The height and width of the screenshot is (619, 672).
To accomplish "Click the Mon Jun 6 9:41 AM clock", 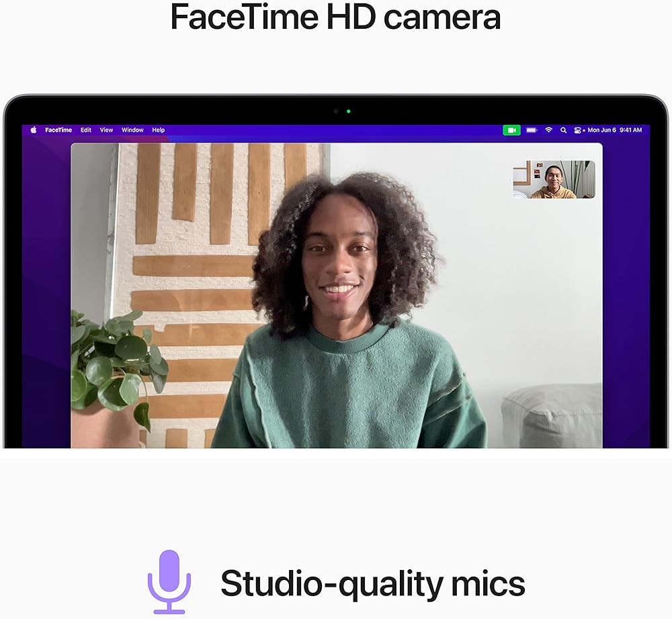I will pyautogui.click(x=614, y=130).
